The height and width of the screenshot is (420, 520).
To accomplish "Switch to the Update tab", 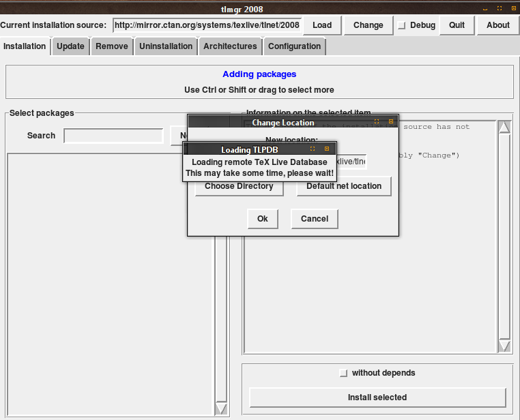I will point(70,46).
